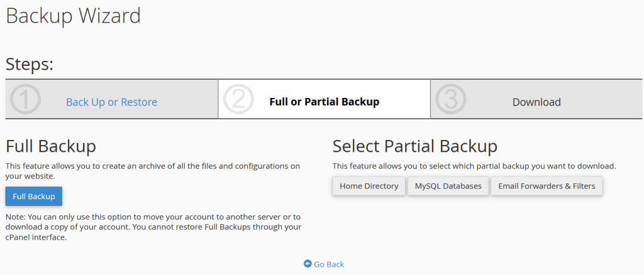This screenshot has height=275, width=644.
Task: Click the step 1 circle number icon
Action: tap(26, 100)
